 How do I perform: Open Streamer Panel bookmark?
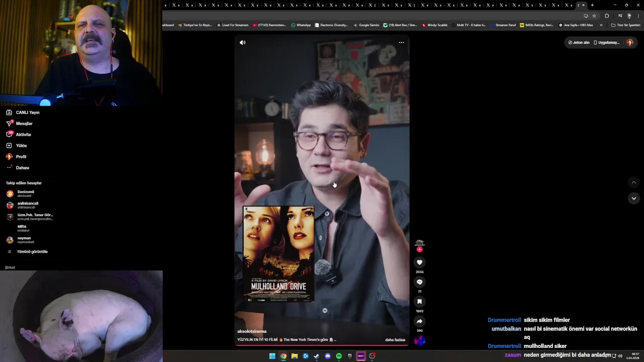coord(503,25)
